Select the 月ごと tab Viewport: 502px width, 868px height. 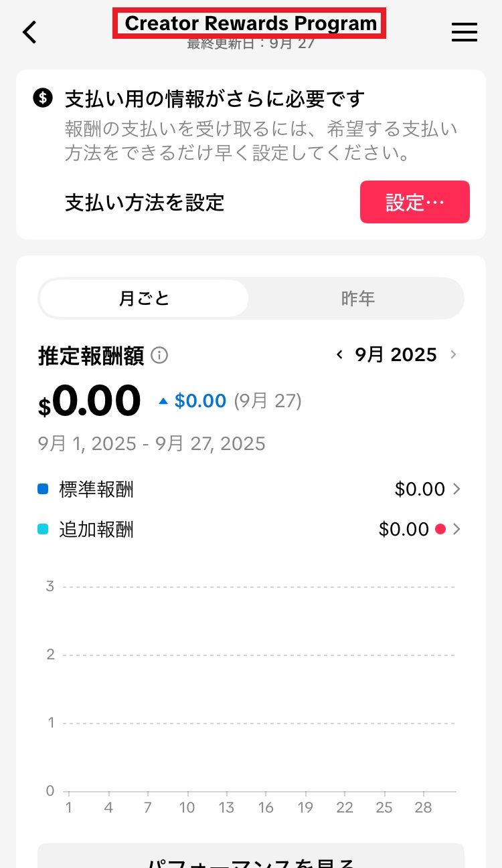144,298
